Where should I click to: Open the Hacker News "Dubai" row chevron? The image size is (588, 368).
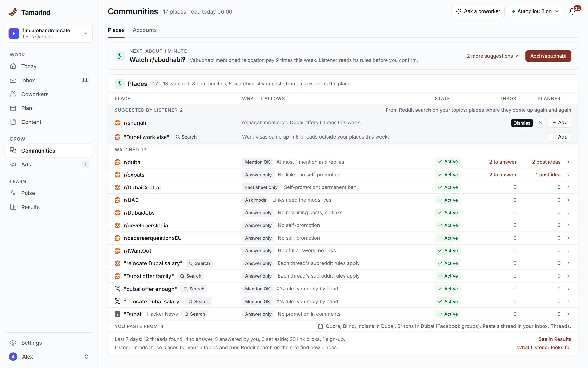click(x=568, y=314)
